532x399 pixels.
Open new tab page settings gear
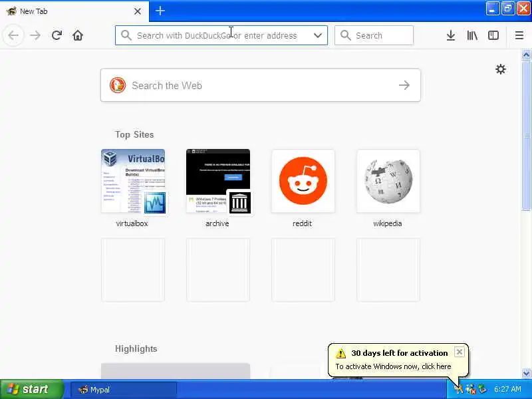[x=501, y=70]
